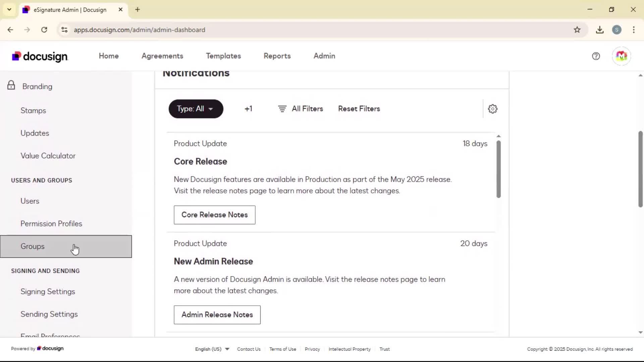Screen dimensions: 644x362
Task: Select Branding in the sidebar
Action: [37, 86]
